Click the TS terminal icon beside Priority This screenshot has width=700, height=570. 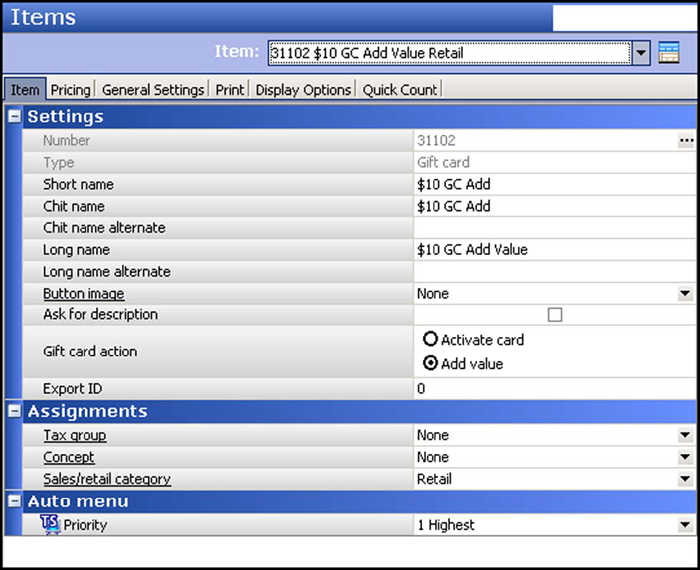(50, 524)
